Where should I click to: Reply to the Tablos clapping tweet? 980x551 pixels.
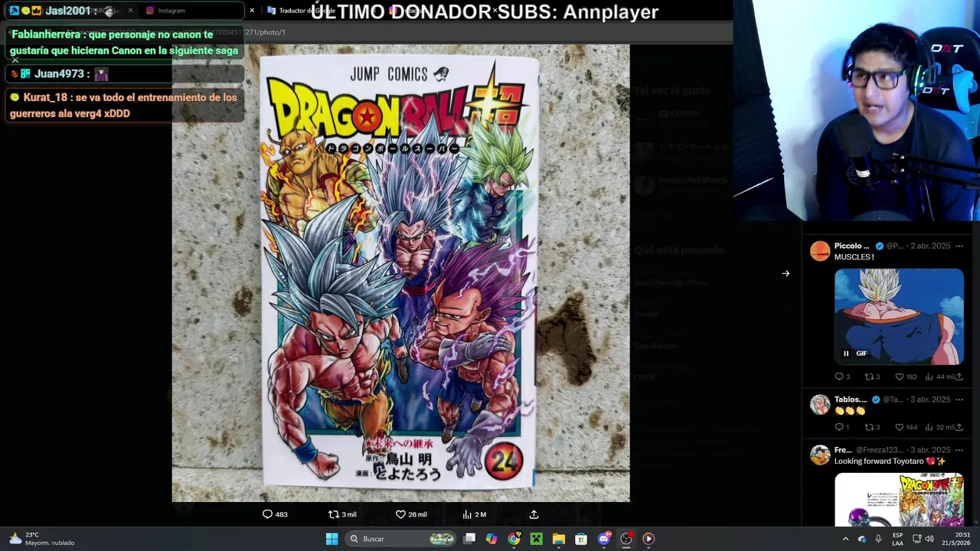click(842, 427)
